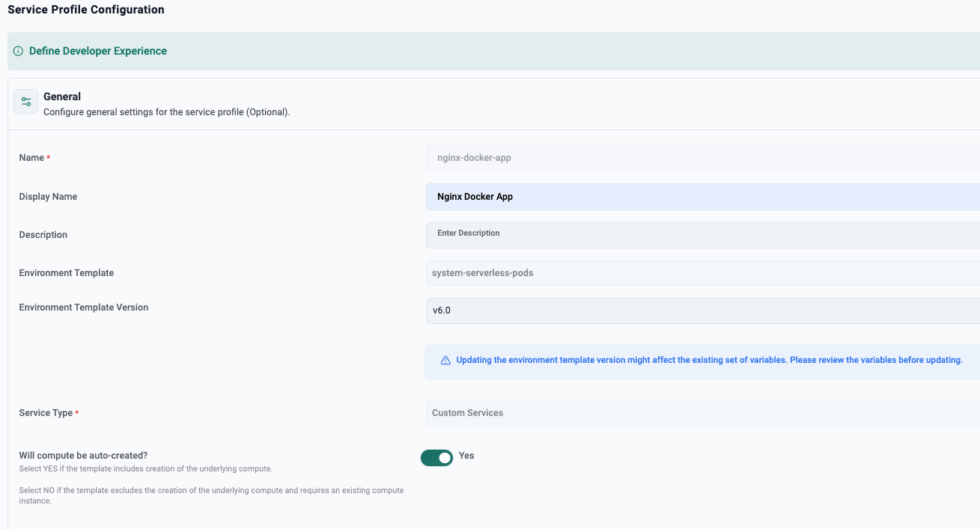Select the Define Developer Experience banner text

98,52
